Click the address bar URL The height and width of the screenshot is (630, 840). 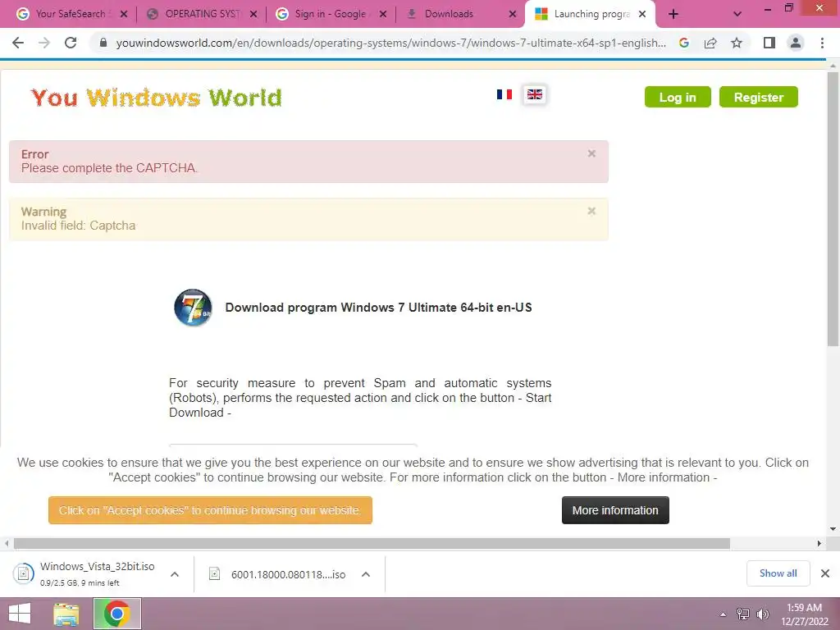(391, 43)
